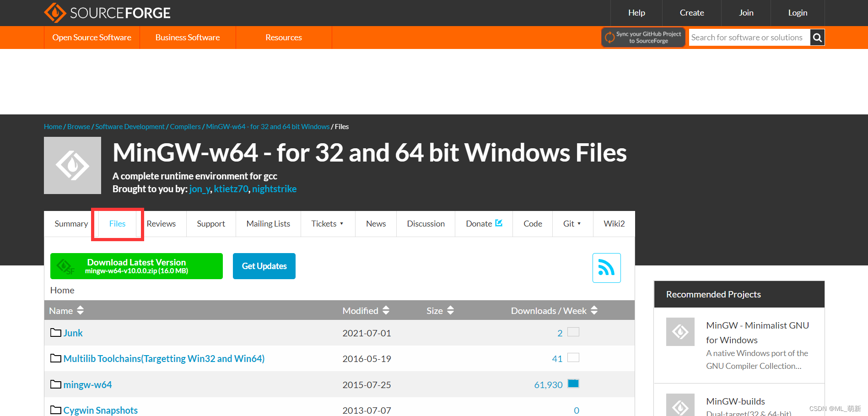Click Join in top bar

tap(746, 13)
